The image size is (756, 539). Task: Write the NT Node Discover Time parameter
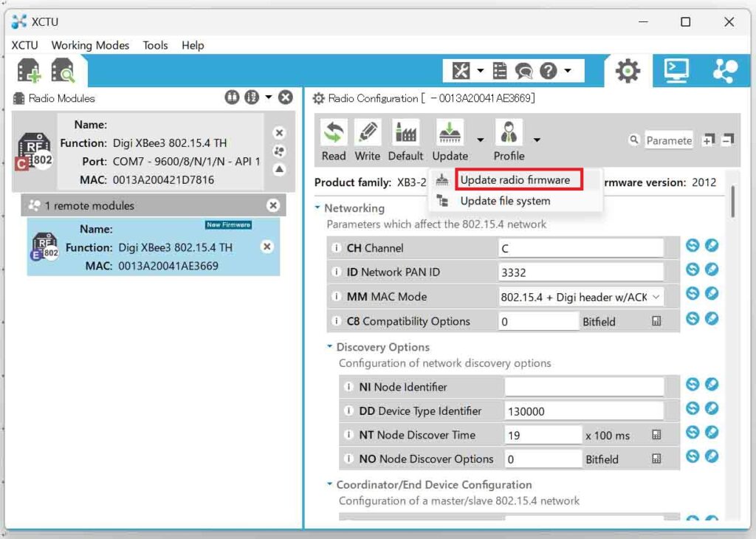click(x=712, y=432)
